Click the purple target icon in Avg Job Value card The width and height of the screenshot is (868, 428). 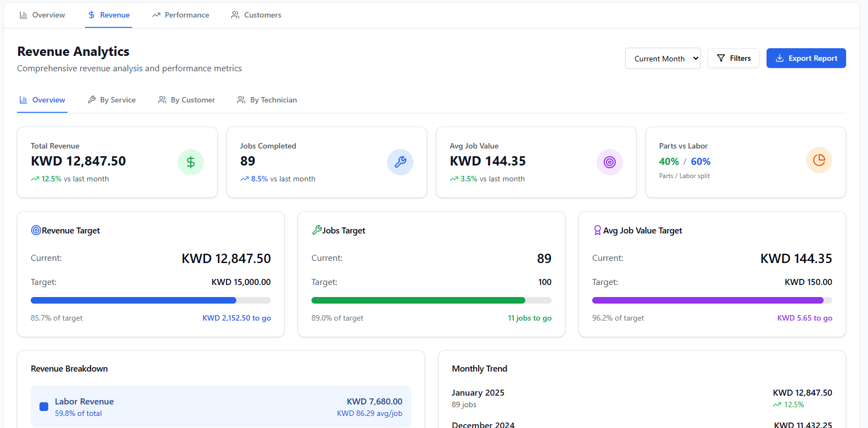tap(609, 162)
